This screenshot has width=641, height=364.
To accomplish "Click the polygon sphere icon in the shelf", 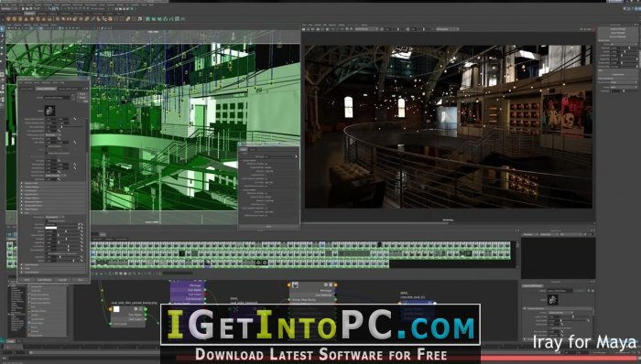I will [x=8, y=19].
